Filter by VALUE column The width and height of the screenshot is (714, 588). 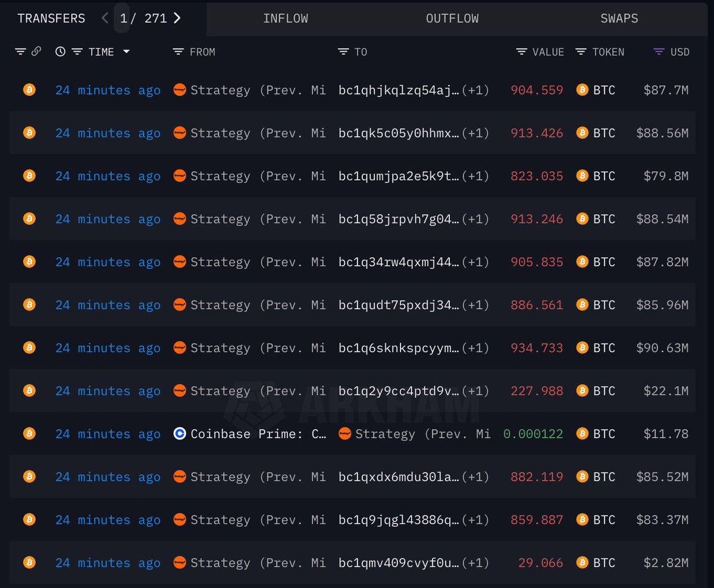[521, 52]
